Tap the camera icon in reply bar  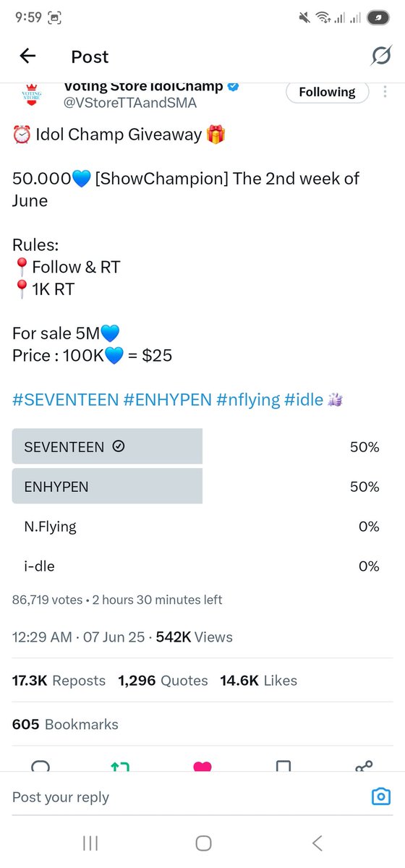(380, 797)
